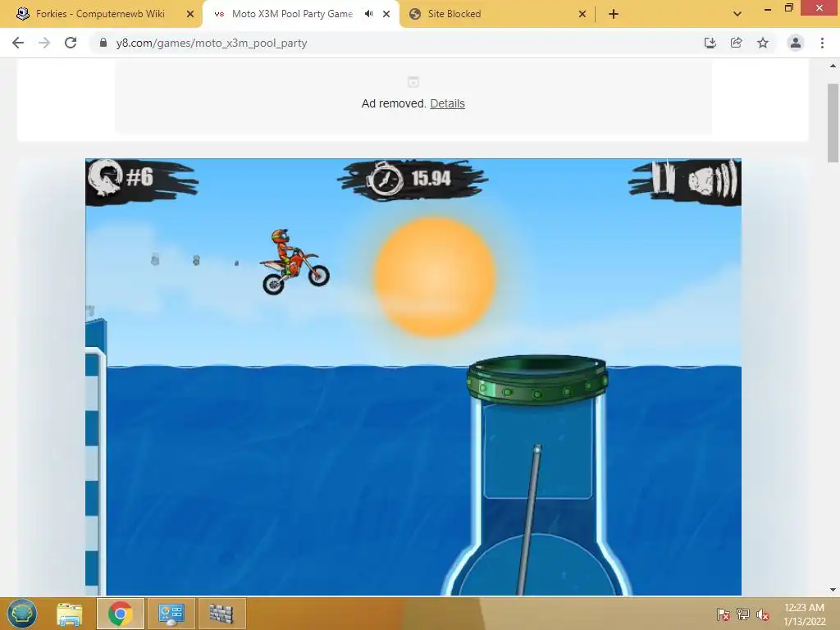Open the brick wall taskbar application
The width and height of the screenshot is (840, 630).
[221, 614]
